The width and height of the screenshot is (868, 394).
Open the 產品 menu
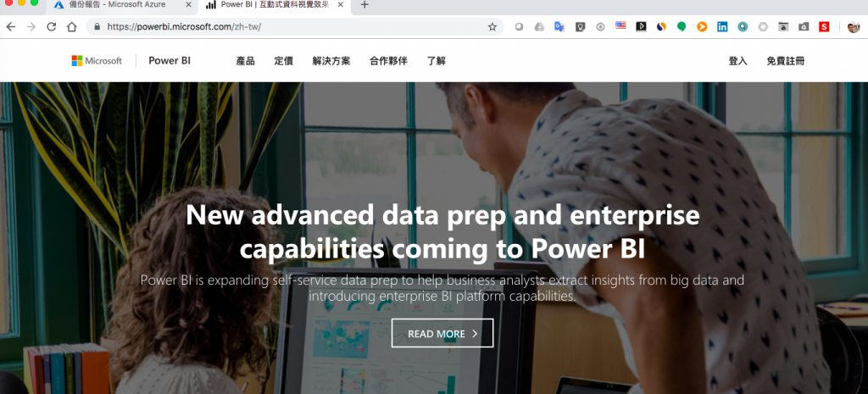coord(245,61)
